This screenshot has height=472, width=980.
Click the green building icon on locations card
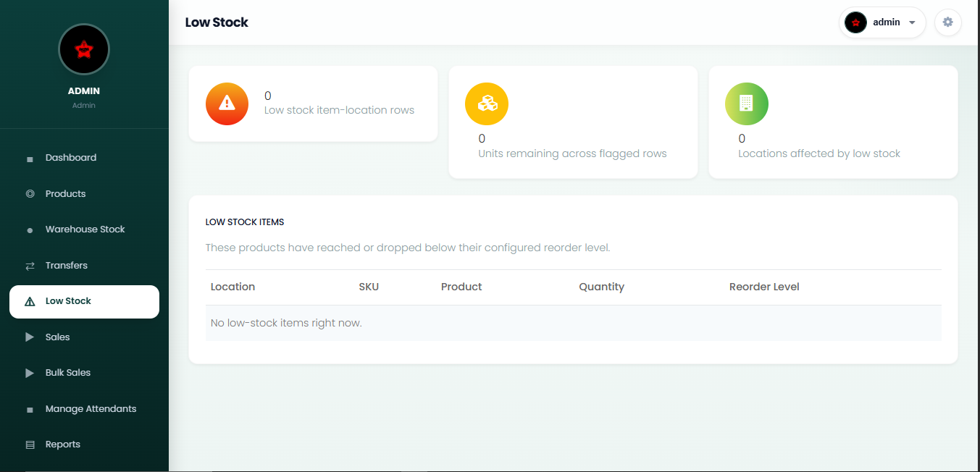point(747,104)
